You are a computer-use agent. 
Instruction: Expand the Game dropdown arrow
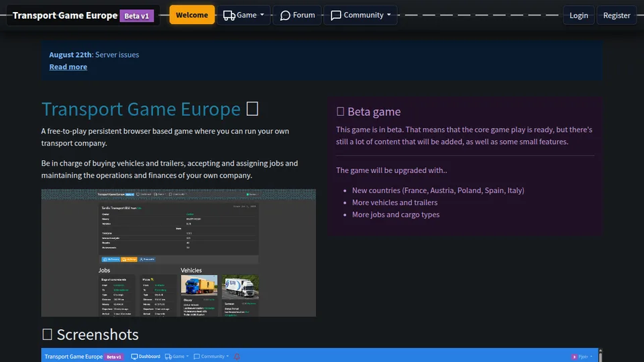[262, 15]
